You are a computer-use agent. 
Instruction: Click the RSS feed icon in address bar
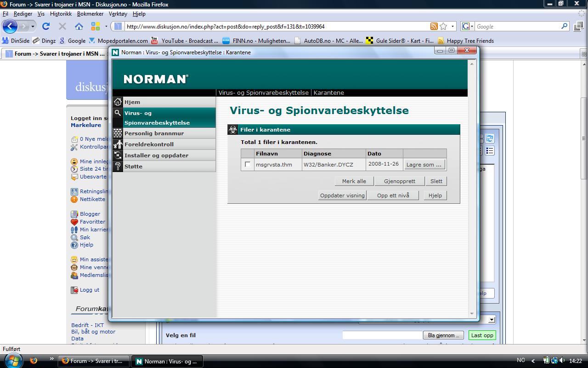pyautogui.click(x=434, y=26)
